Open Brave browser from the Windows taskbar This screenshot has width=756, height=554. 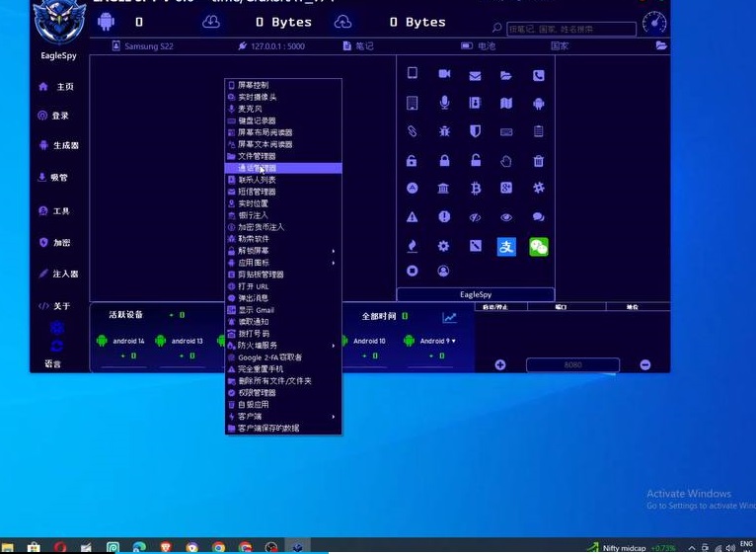coord(165,546)
